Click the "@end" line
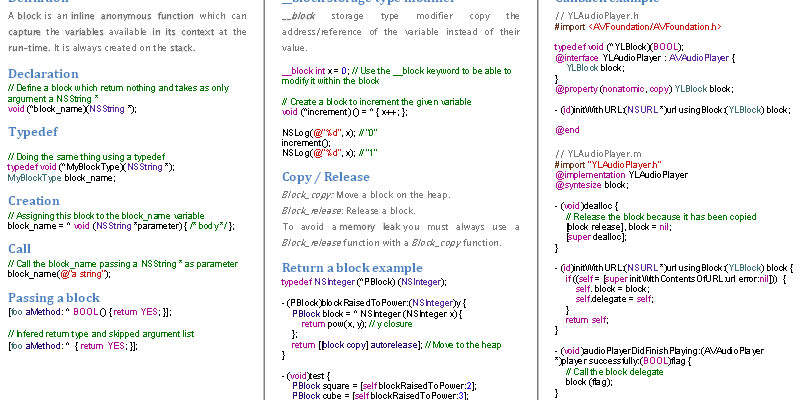This screenshot has height=400, width=800. point(567,130)
